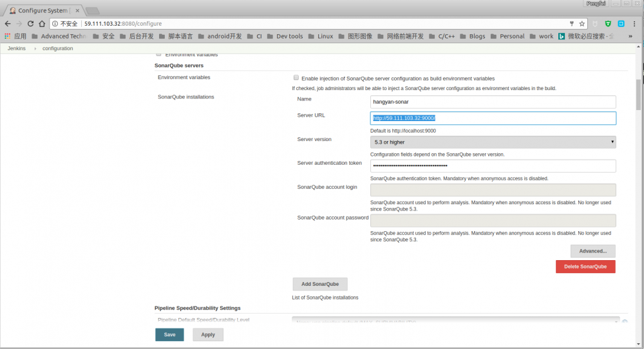
Task: Save the Jenkins configuration
Action: [x=169, y=335]
